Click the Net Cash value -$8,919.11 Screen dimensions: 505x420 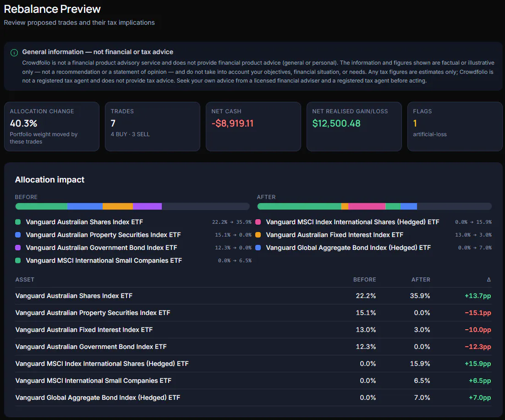point(232,123)
